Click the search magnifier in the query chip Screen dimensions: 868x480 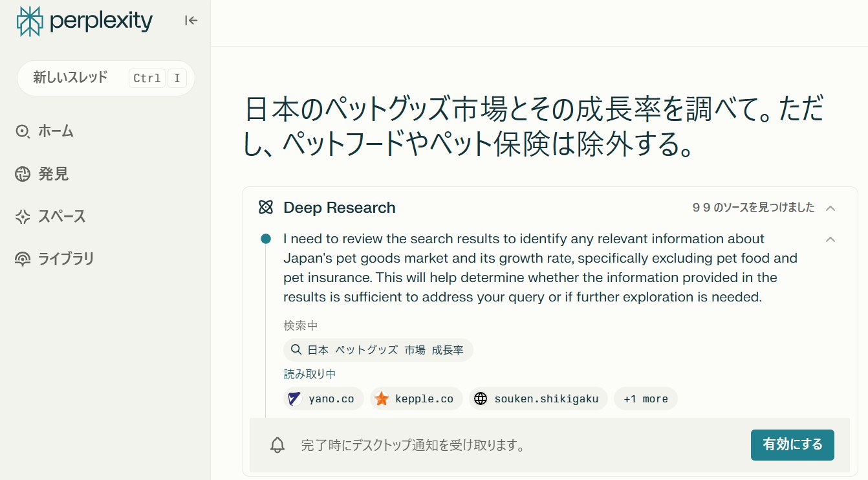[296, 349]
